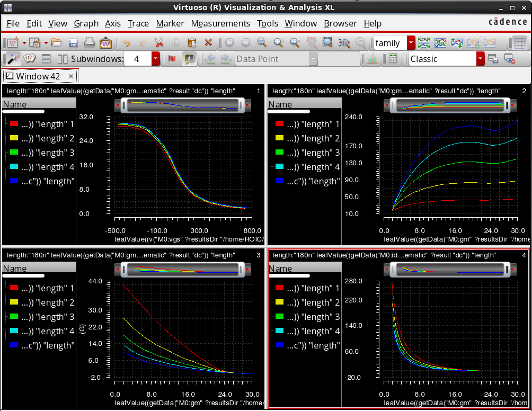Click the Save icon in toolbar
This screenshot has width=532, height=411.
point(73,43)
